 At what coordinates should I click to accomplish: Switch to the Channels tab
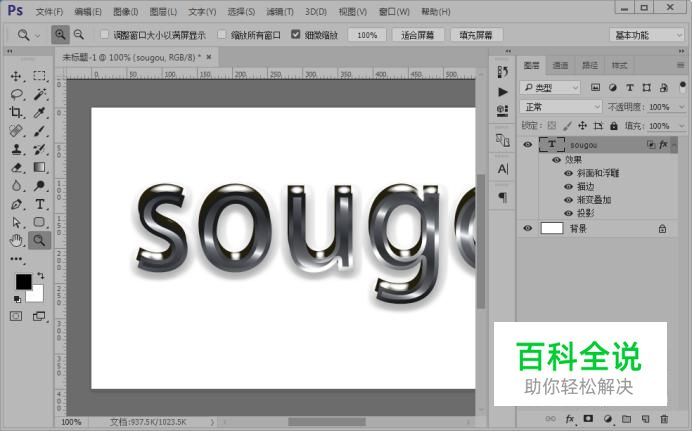coord(560,65)
